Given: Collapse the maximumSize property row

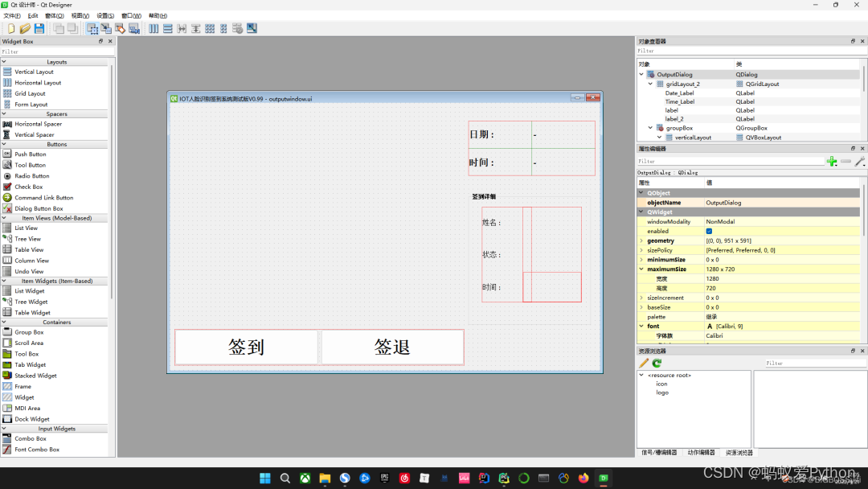Looking at the screenshot, I should coord(641,269).
